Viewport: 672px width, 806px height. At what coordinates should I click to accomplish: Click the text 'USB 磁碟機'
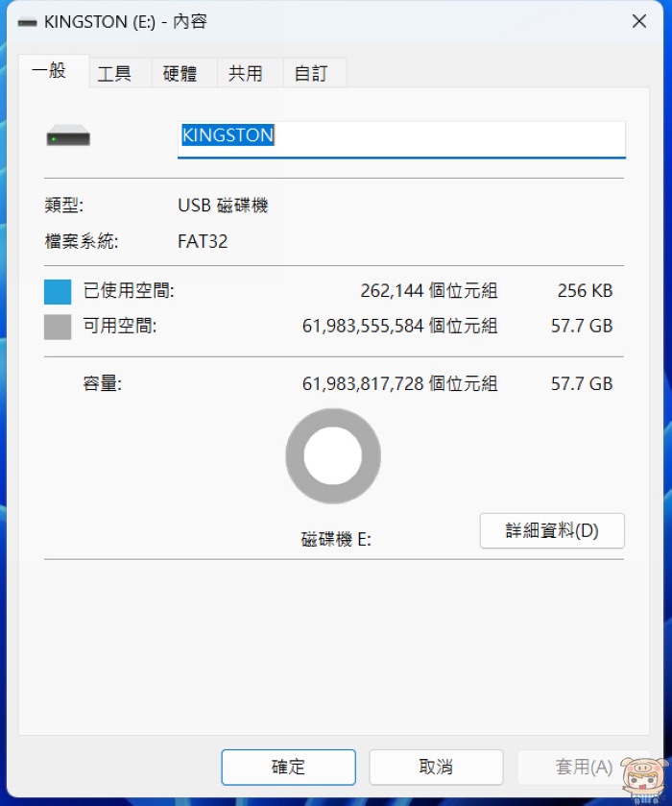pyautogui.click(x=223, y=206)
